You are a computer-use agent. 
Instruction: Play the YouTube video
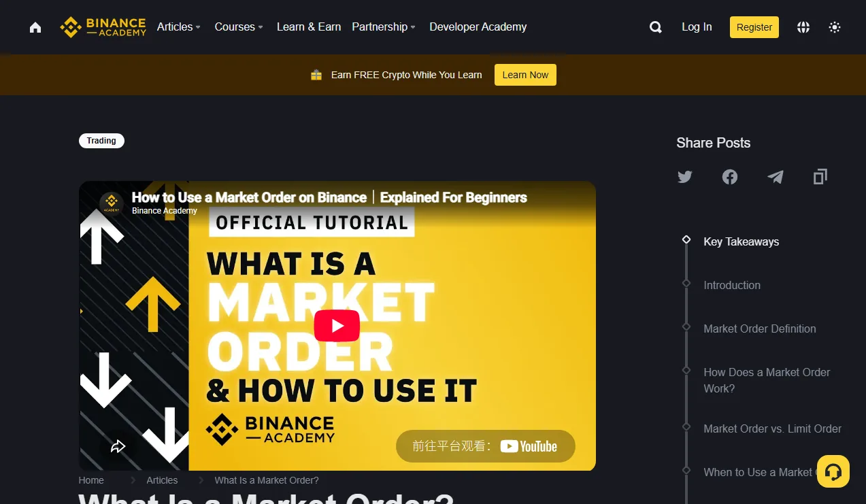337,326
